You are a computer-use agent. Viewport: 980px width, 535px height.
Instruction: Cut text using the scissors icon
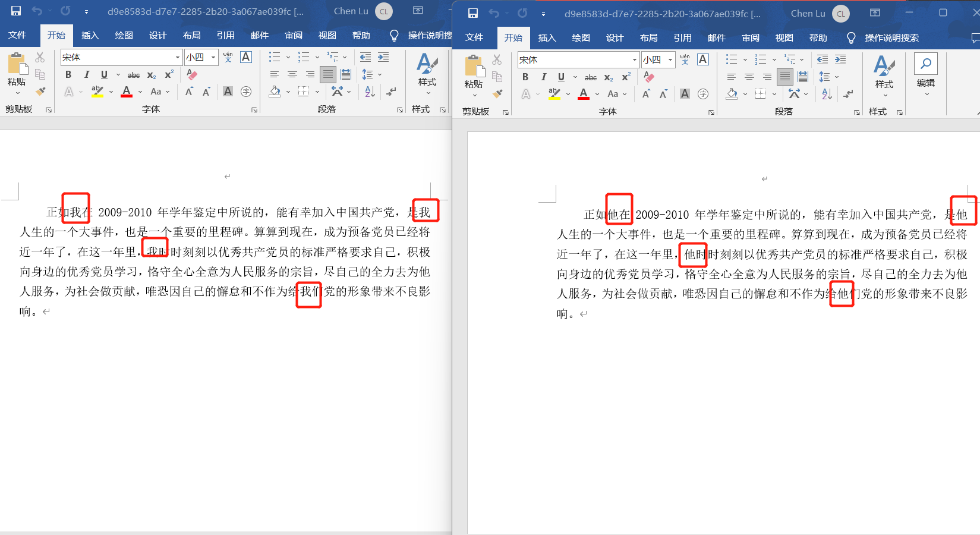tap(40, 56)
